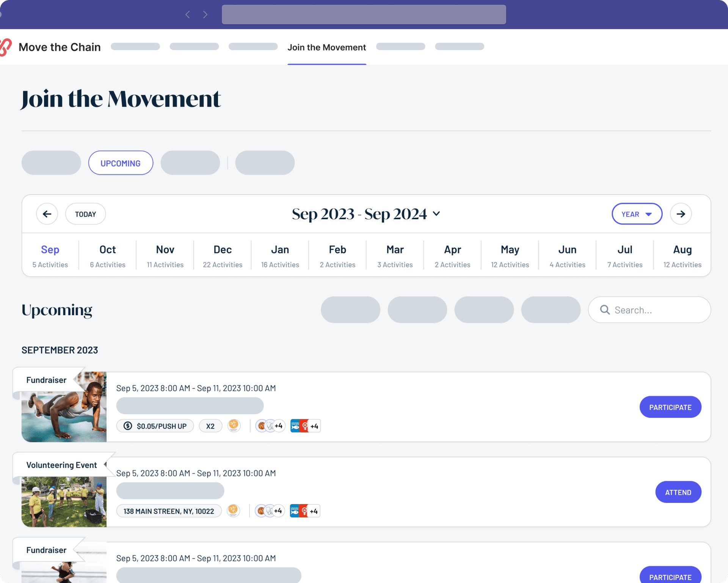The width and height of the screenshot is (728, 583).
Task: Click the dollar icon in $0.05/PUSH UP tag
Action: pyautogui.click(x=128, y=426)
